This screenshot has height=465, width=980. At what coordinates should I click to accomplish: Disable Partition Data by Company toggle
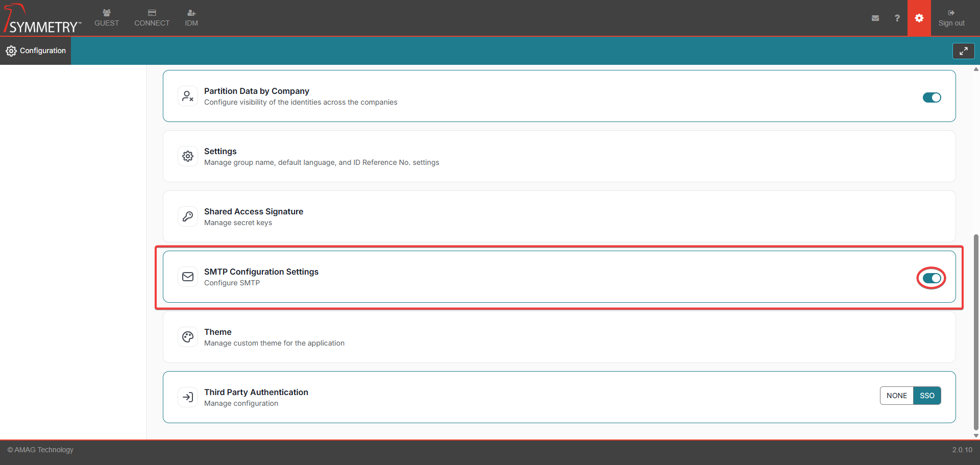tap(932, 97)
